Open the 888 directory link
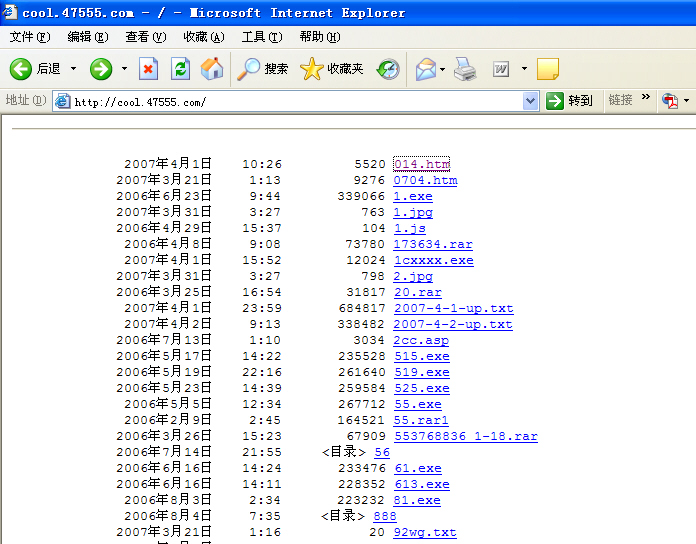 (x=384, y=516)
